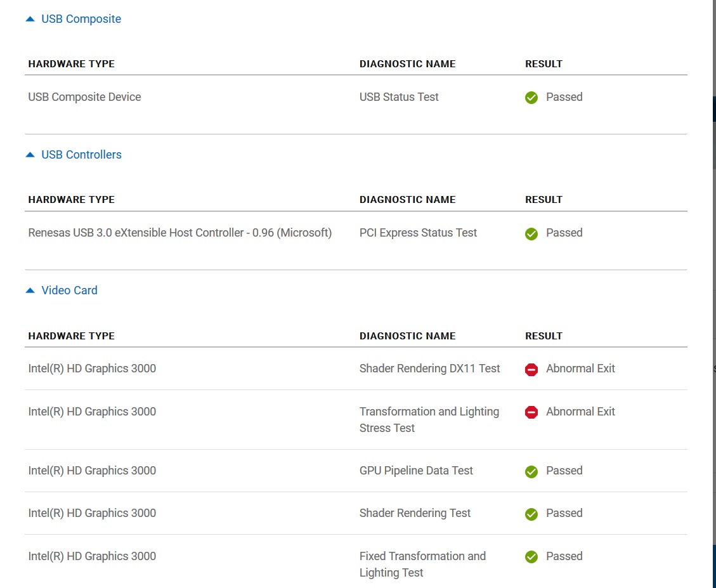Click the GPU Pipeline Data Test name
716x588 pixels.
[x=416, y=471]
